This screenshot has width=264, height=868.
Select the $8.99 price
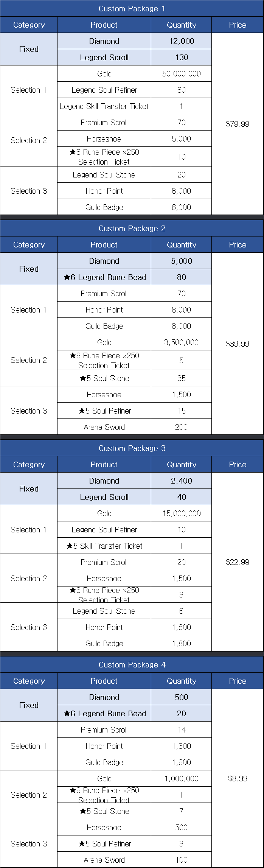point(238,778)
